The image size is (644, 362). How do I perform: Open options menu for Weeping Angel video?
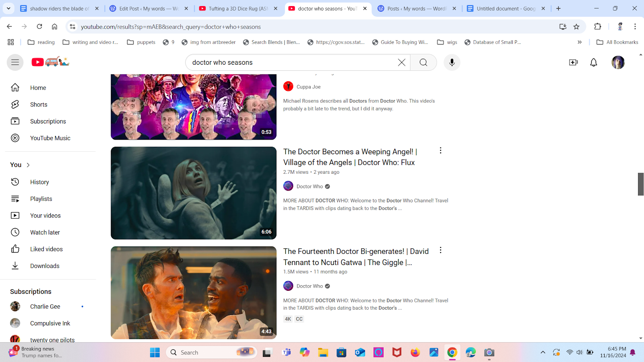coord(440,150)
